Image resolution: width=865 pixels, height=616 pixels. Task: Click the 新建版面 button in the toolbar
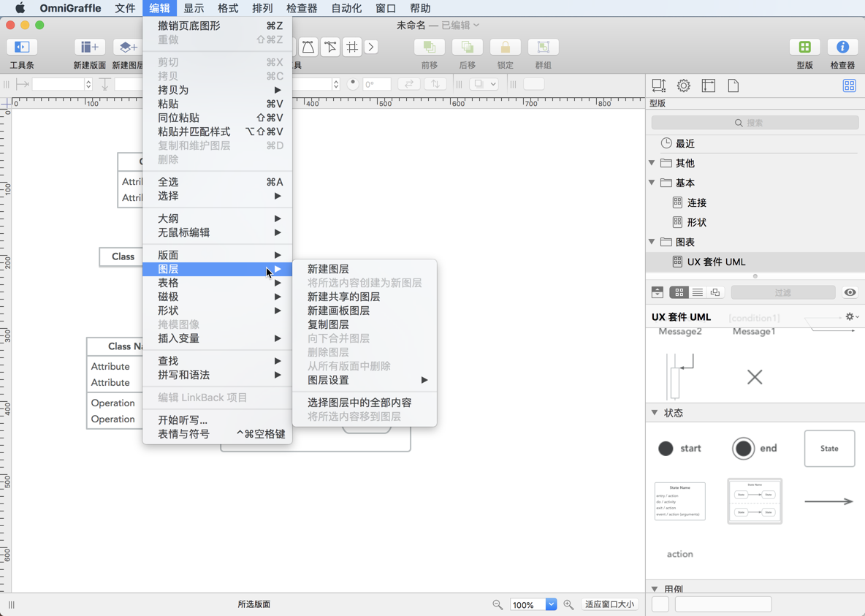(x=88, y=46)
